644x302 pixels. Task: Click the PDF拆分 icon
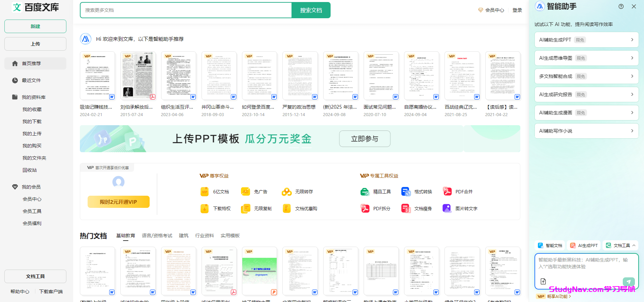(365, 209)
